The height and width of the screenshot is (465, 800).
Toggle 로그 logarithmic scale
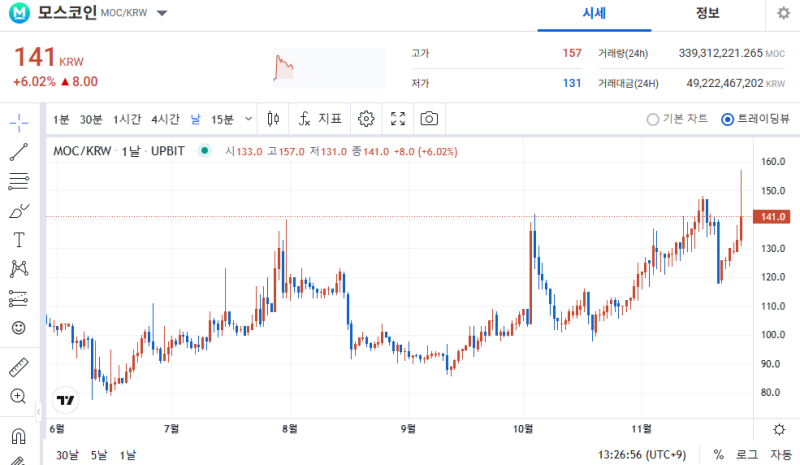click(747, 454)
